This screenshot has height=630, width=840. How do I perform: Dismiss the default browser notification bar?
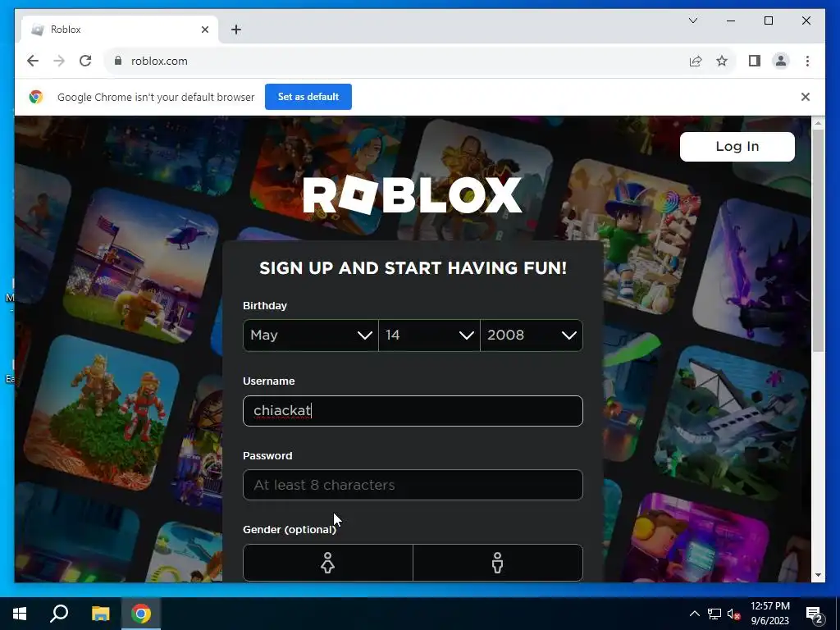806,97
